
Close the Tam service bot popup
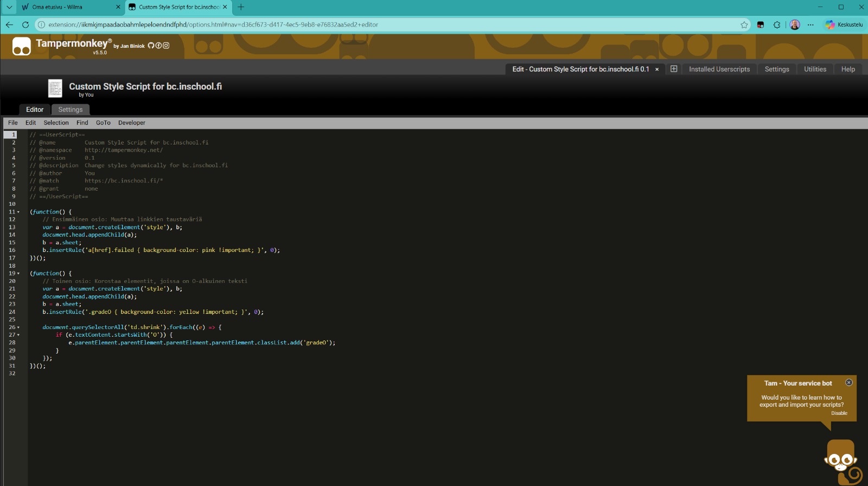[x=849, y=383]
